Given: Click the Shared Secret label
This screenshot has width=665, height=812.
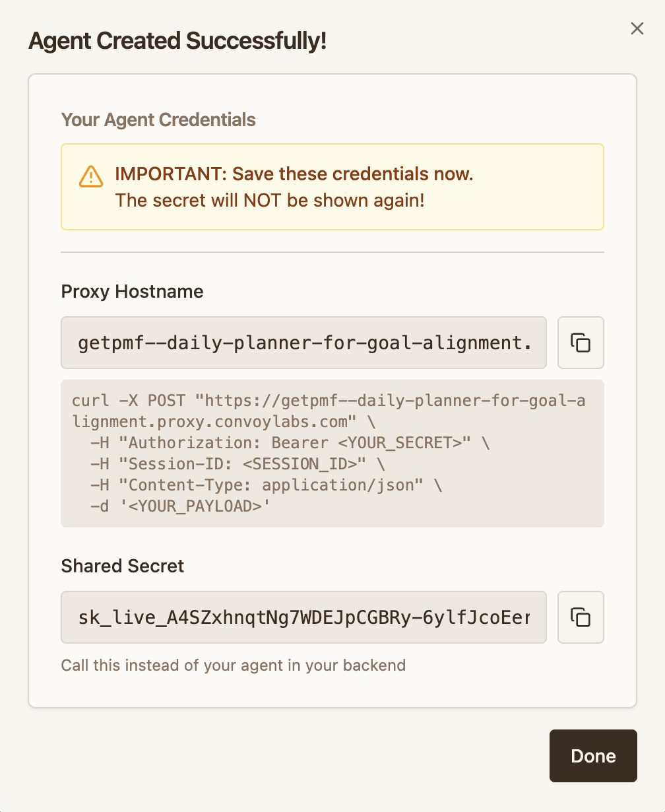Looking at the screenshot, I should tap(122, 566).
